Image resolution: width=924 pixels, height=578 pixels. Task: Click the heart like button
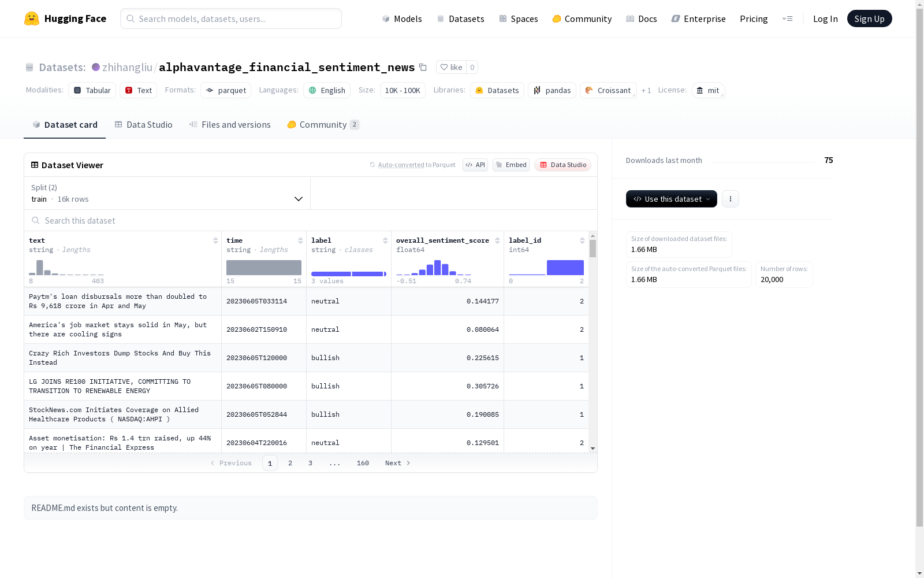tap(451, 67)
